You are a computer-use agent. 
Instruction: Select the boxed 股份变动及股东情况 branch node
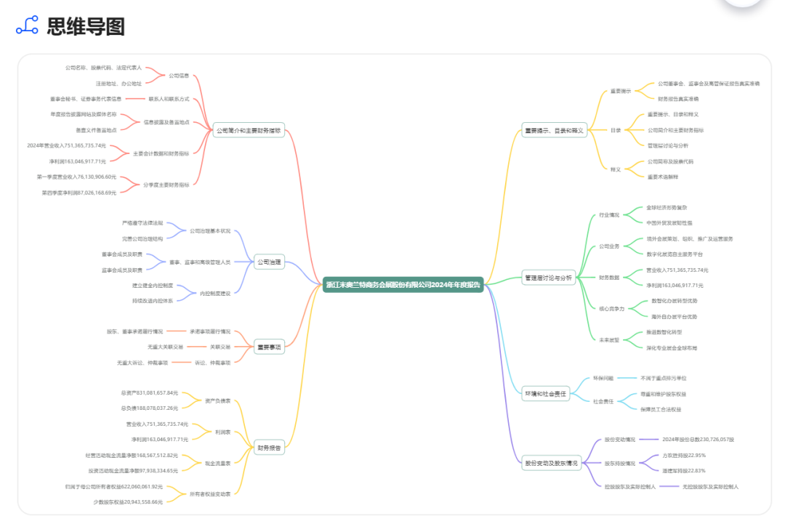pos(551,464)
